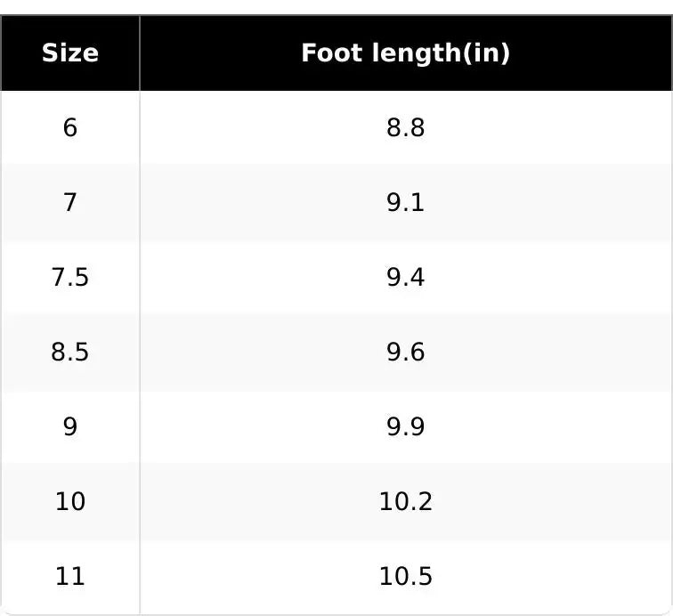The width and height of the screenshot is (673, 616).
Task: Choose the row for size 8.5
Action: point(336,352)
